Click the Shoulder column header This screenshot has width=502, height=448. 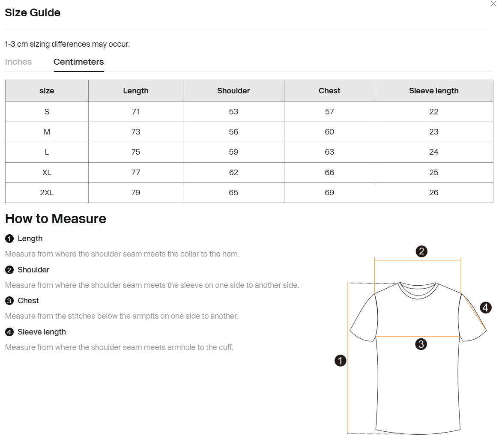pos(233,91)
